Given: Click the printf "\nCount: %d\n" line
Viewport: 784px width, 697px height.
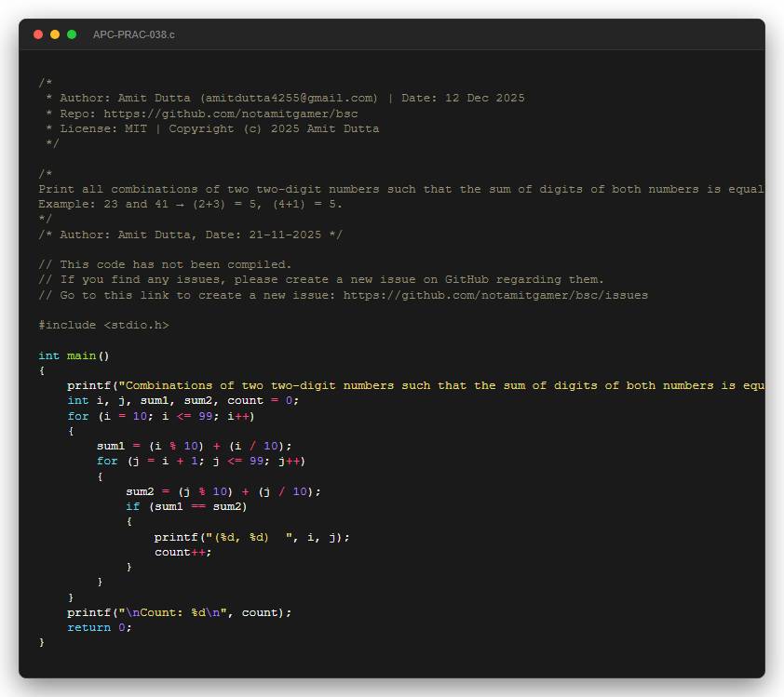Looking at the screenshot, I should (179, 612).
